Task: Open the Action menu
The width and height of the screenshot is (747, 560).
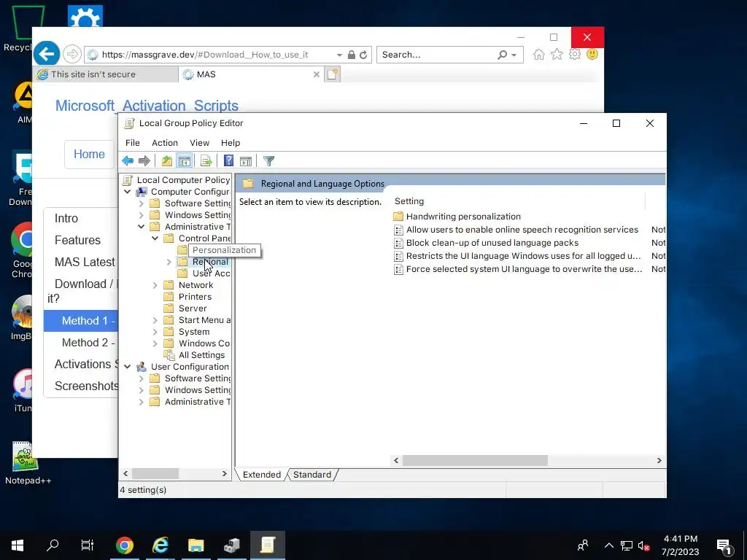Action: point(165,143)
